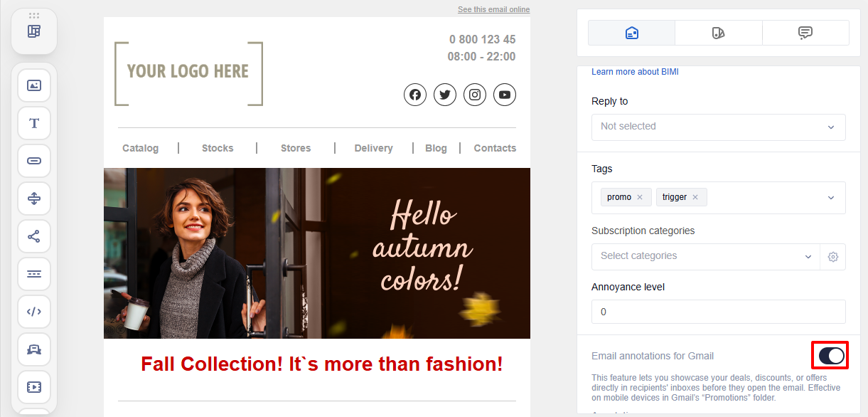The image size is (868, 417).
Task: Select the Button block tool
Action: pyautogui.click(x=33, y=161)
